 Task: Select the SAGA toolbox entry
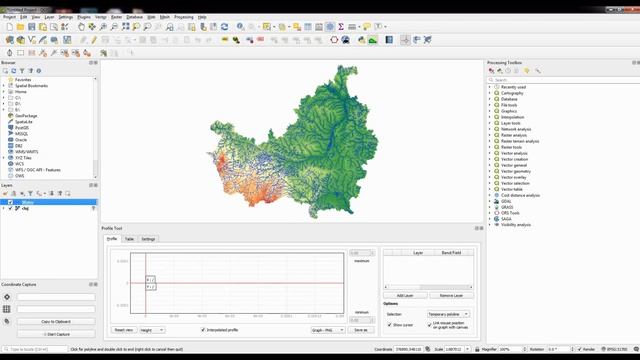click(x=506, y=219)
